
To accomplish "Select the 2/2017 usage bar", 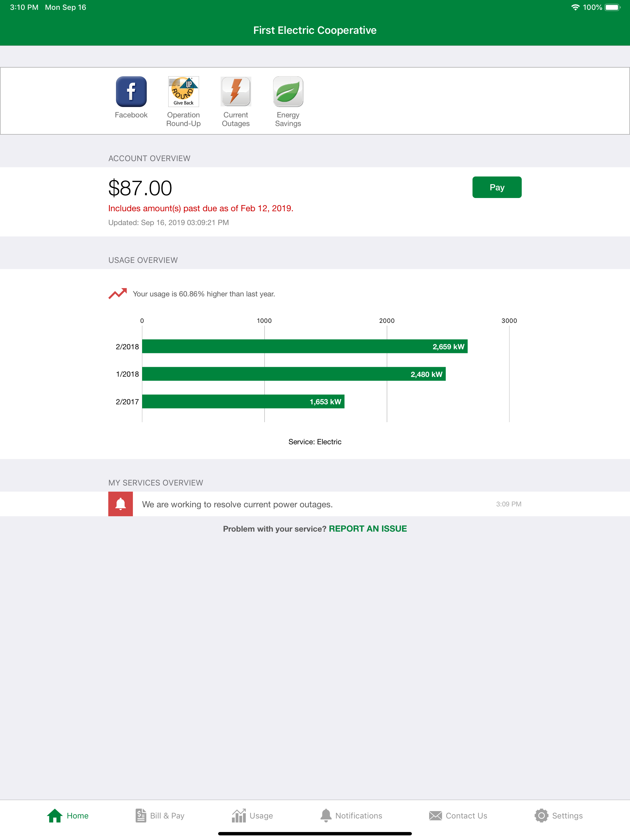I will tap(243, 401).
